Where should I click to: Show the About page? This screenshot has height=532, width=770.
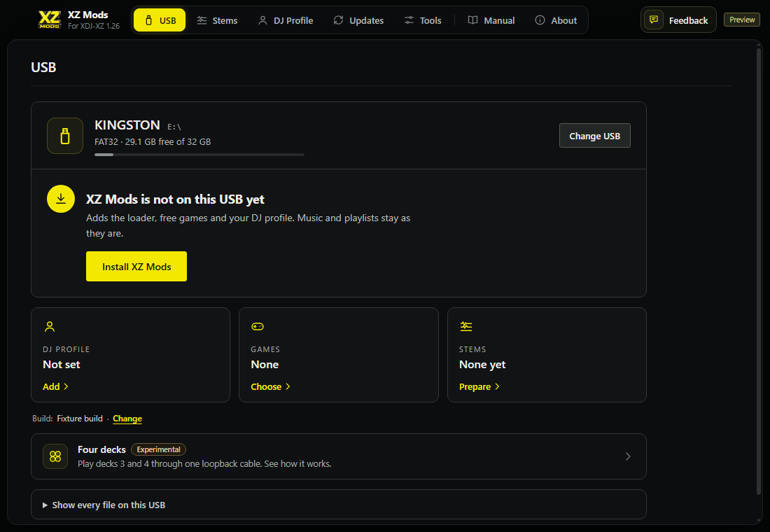[556, 20]
